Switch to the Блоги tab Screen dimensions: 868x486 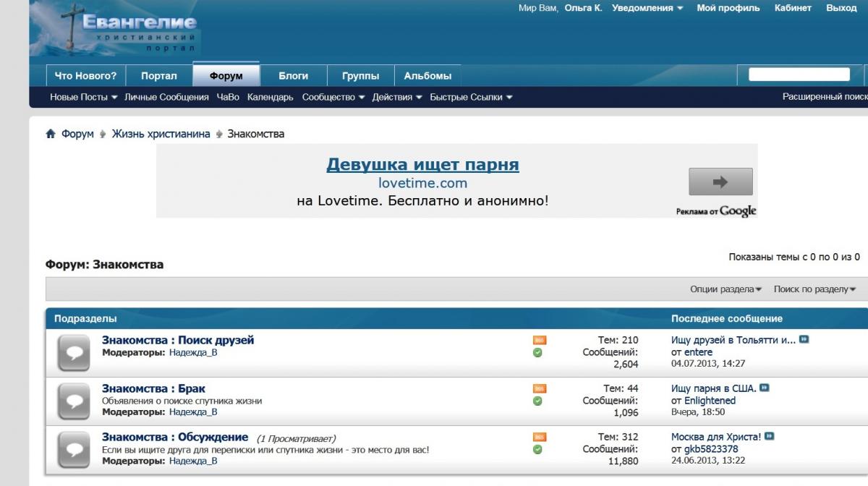(293, 76)
